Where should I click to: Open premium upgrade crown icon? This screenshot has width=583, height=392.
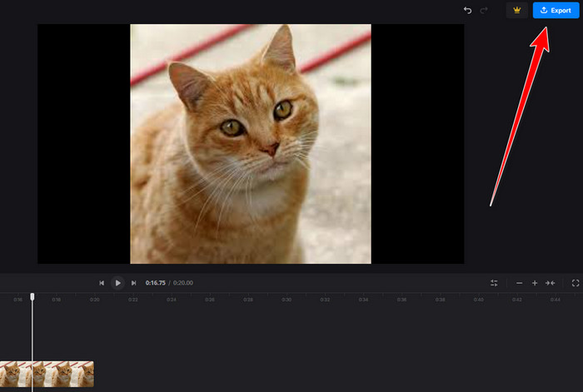(x=517, y=11)
